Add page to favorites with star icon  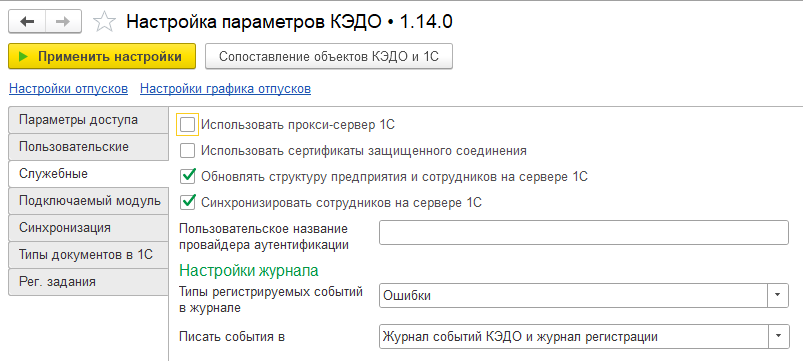point(104,22)
